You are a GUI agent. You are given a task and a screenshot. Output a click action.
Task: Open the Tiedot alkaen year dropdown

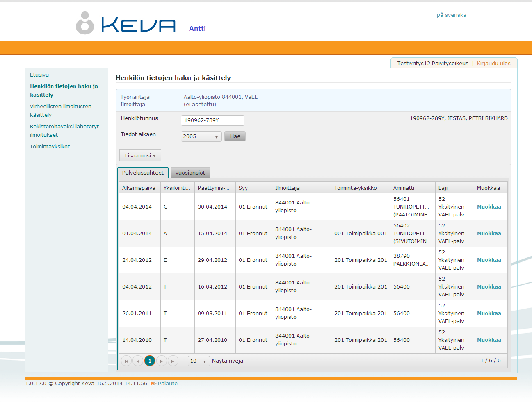(201, 136)
